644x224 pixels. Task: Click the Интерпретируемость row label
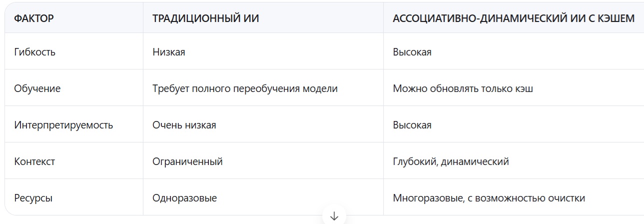[x=64, y=125]
